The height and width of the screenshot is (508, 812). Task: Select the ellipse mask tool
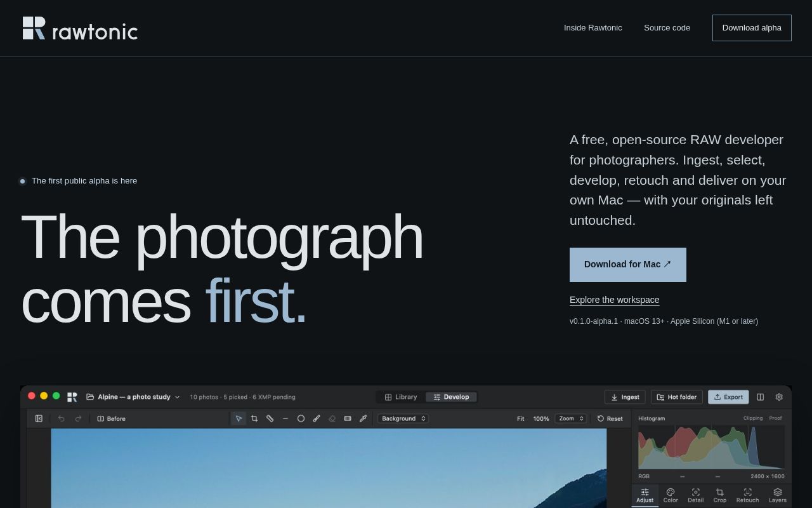point(301,418)
